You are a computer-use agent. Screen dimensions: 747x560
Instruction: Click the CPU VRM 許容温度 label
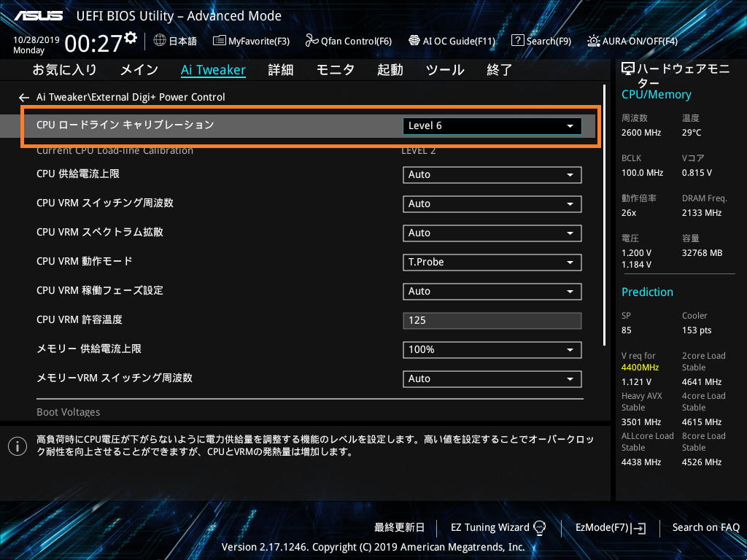[x=80, y=320]
